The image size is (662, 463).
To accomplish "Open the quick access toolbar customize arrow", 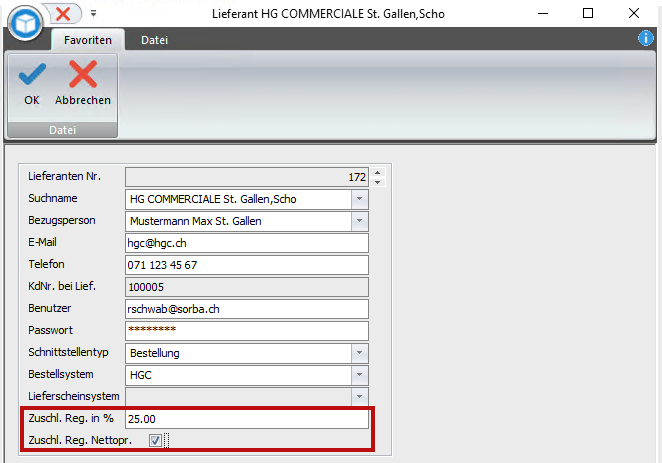I will tap(93, 14).
